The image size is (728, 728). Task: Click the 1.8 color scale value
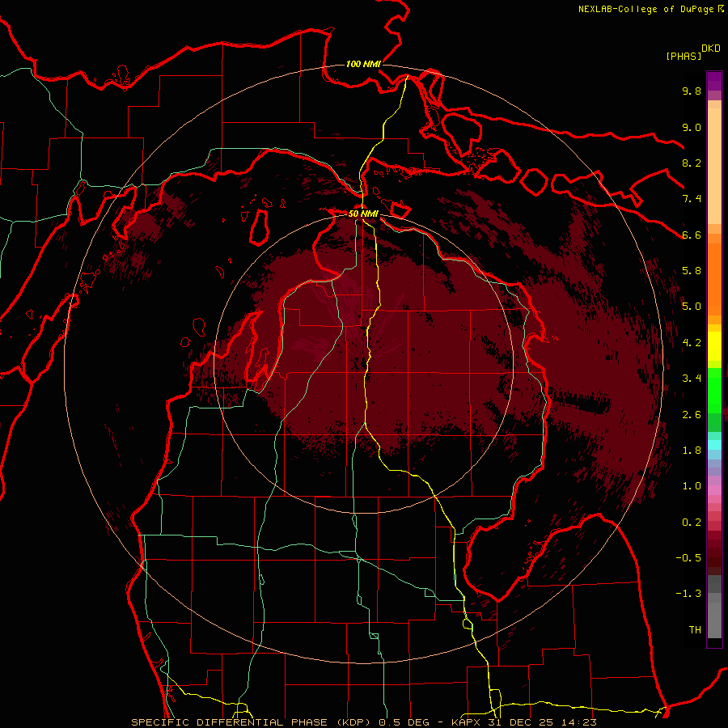(692, 451)
